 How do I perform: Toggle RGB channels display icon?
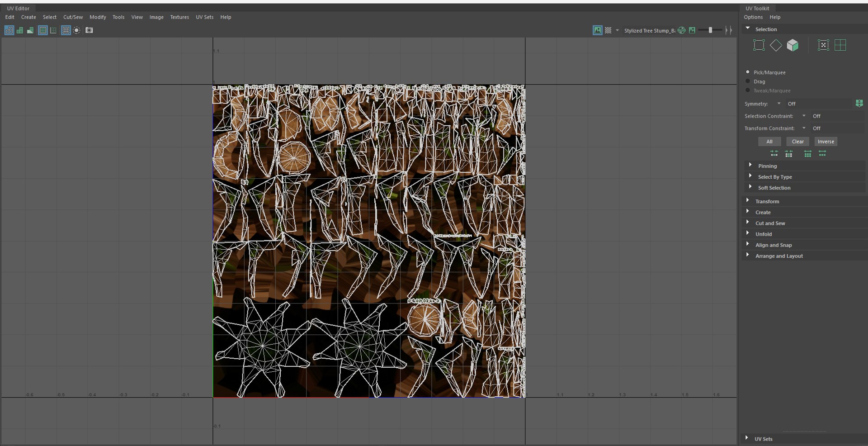tap(682, 30)
